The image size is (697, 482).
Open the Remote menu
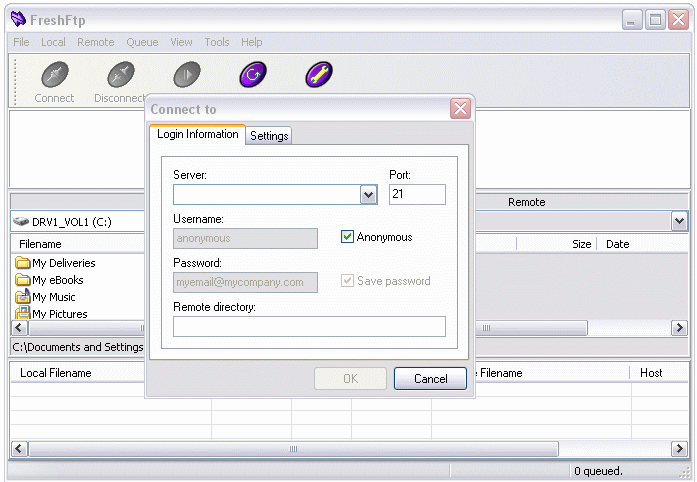(96, 42)
